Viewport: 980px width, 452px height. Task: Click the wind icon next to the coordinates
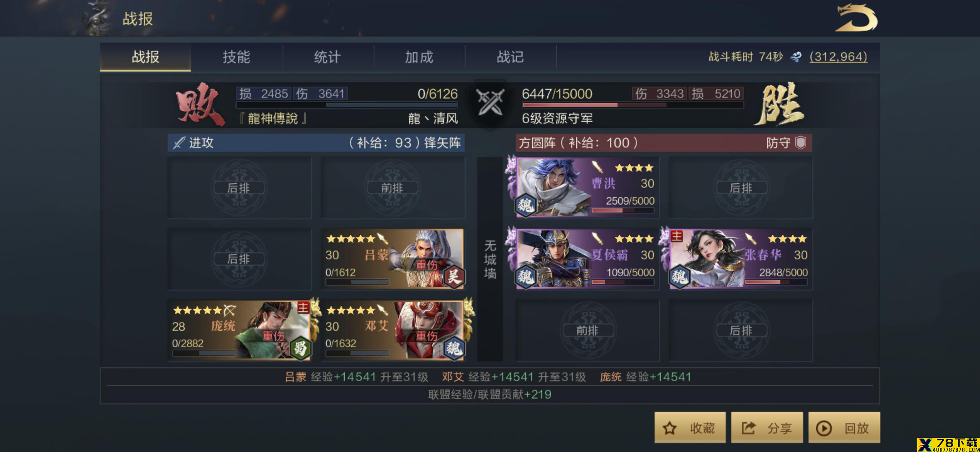(x=796, y=57)
